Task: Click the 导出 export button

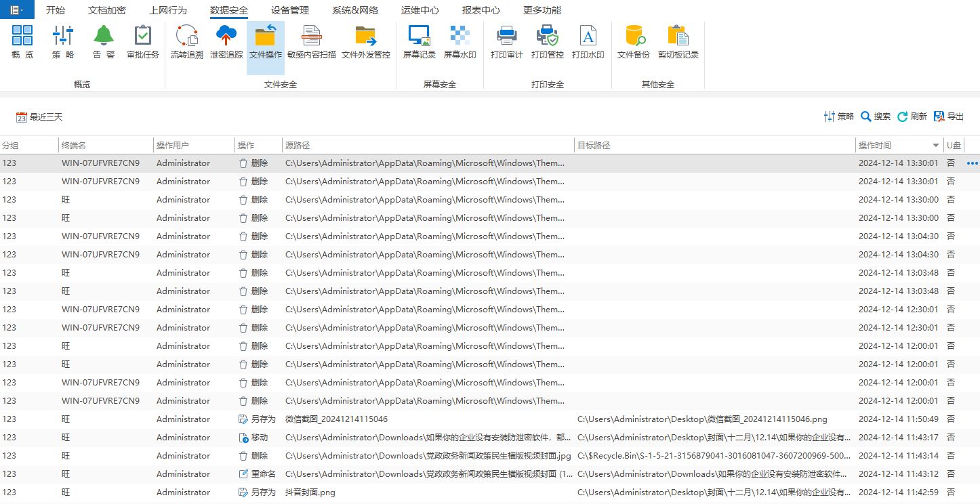Action: 949,117
